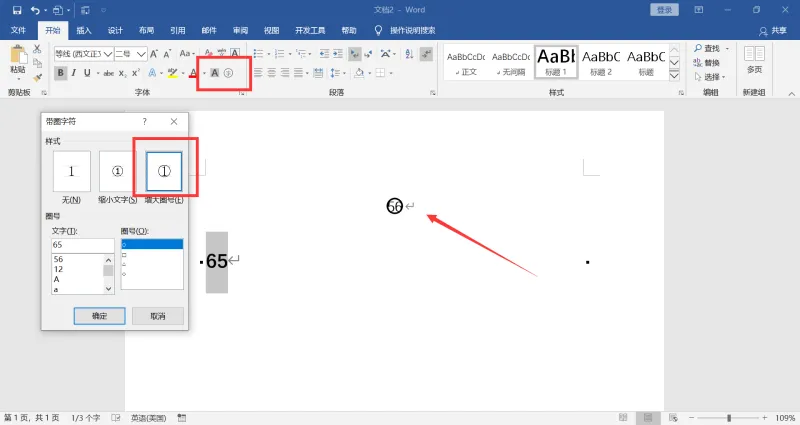The image size is (800, 425).
Task: Click the Distributed alignment icon
Action: point(318,73)
